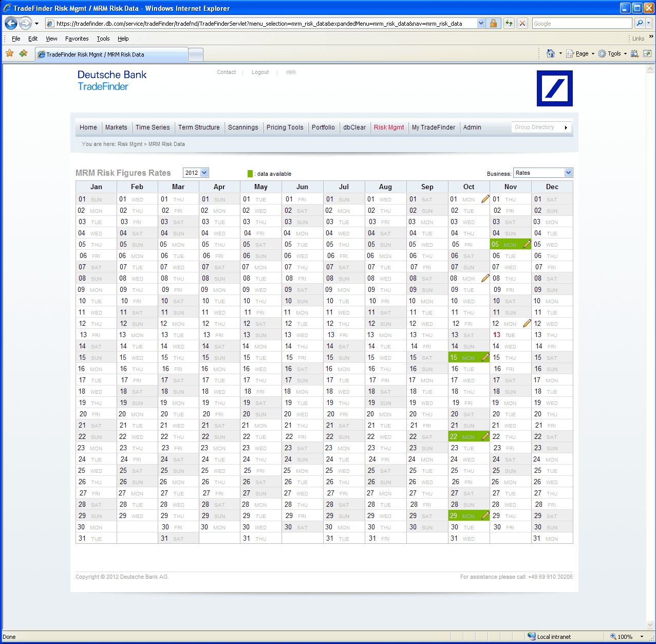
Task: Open the edit pencil for Oct 15
Action: [485, 357]
